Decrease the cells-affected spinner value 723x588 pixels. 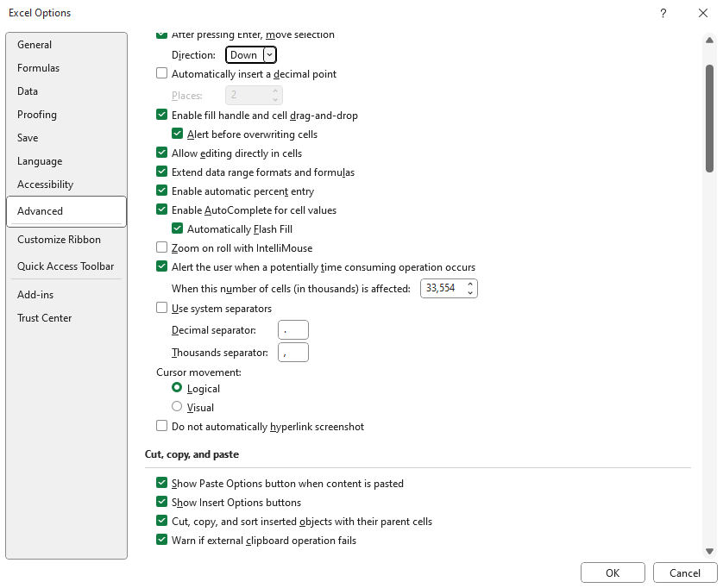[470, 292]
